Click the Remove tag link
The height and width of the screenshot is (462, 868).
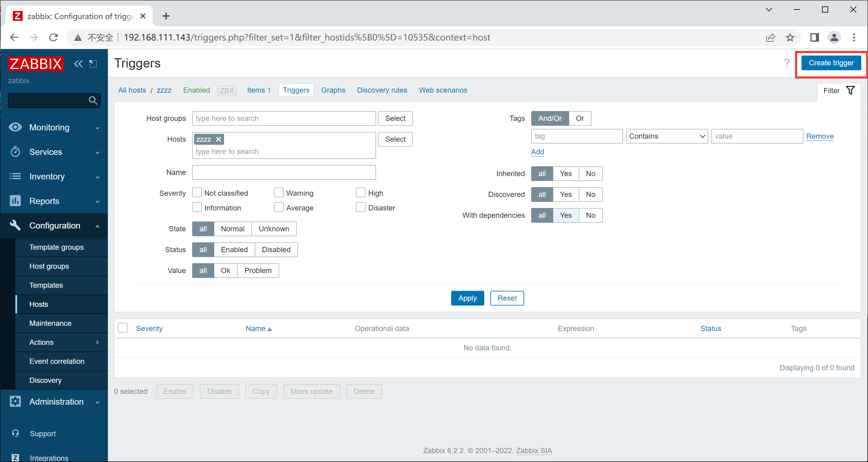point(820,136)
